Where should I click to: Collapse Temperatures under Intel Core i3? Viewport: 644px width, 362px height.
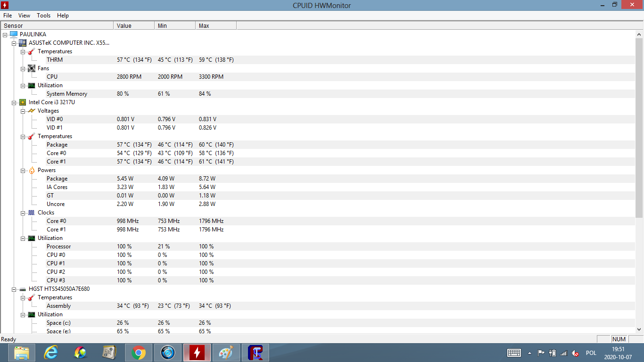pyautogui.click(x=23, y=136)
